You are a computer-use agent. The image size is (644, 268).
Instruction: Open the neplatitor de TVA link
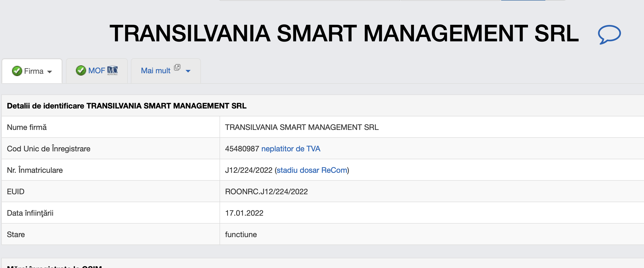pyautogui.click(x=291, y=149)
